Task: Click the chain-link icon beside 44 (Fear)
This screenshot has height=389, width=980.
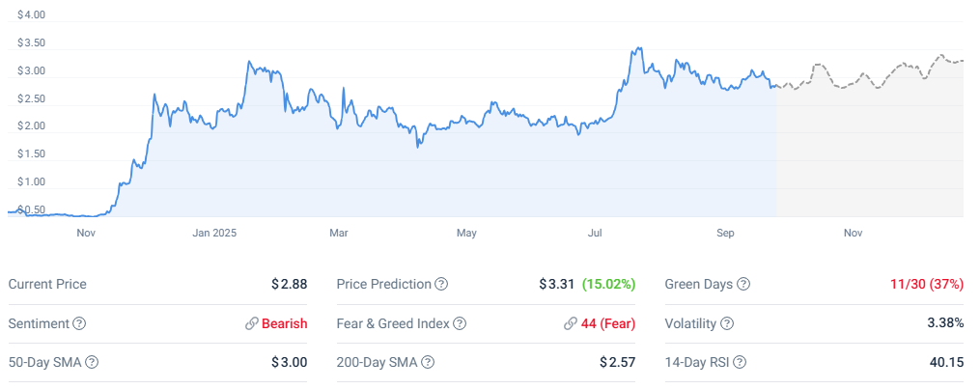Action: [571, 324]
